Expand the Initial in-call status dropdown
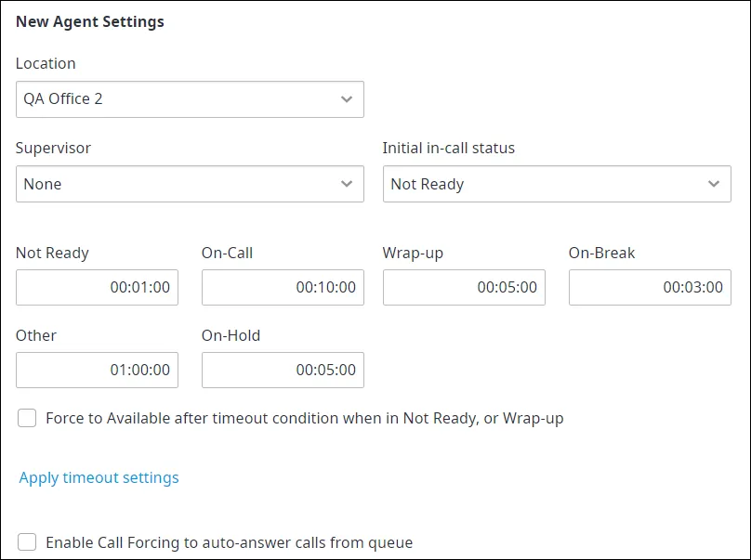The image size is (751, 560). [x=557, y=184]
